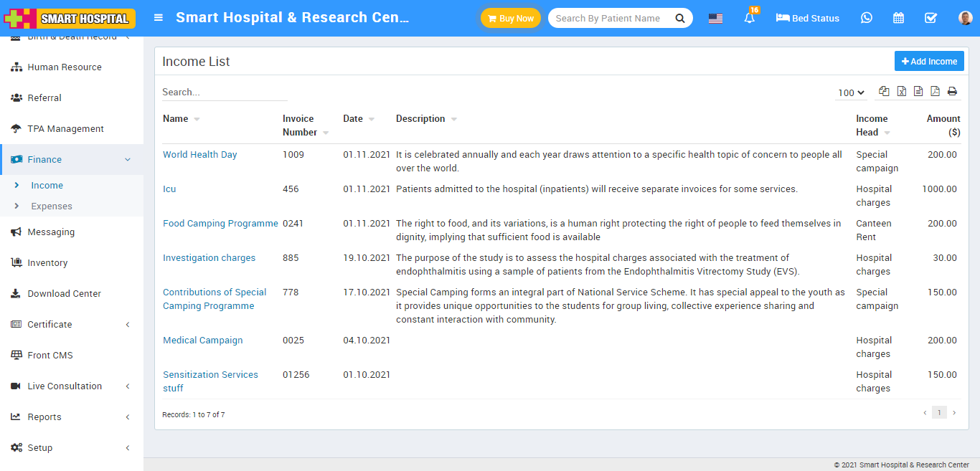Open the notifications bell
The height and width of the screenshot is (471, 980).
(750, 19)
